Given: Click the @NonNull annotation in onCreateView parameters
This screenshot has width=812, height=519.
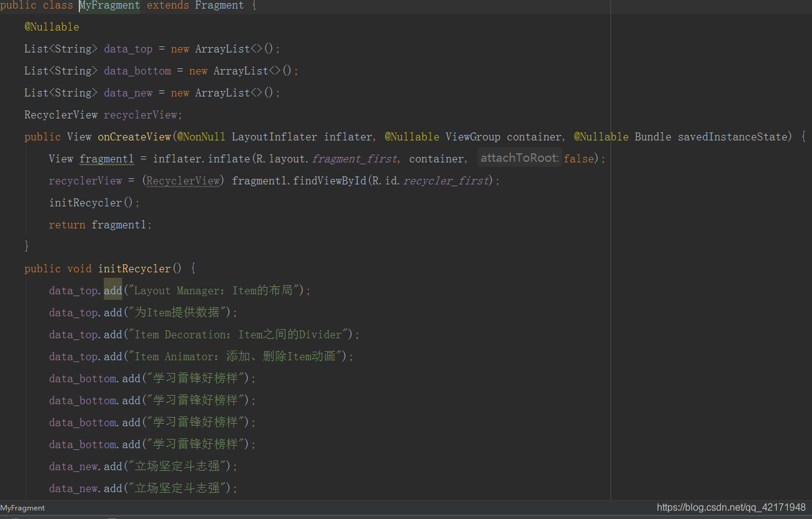Looking at the screenshot, I should click(x=201, y=137).
